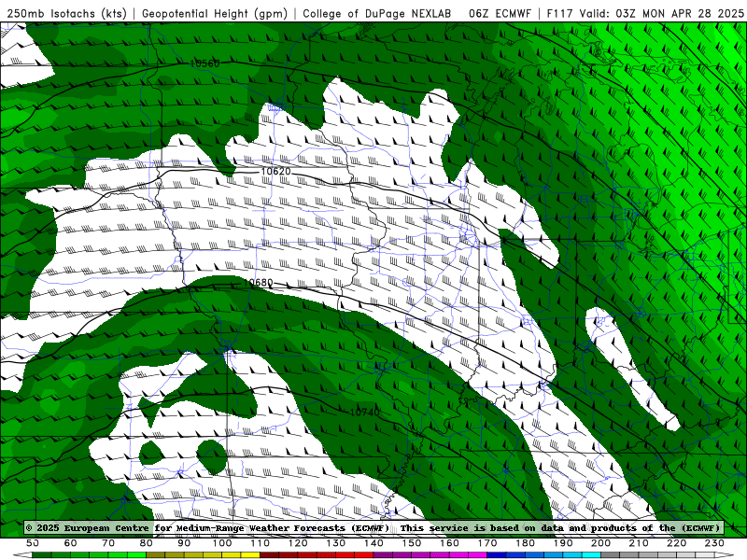This screenshot has height=560, width=747.
Task: Click the 10740 height contour label
Action: (364, 413)
